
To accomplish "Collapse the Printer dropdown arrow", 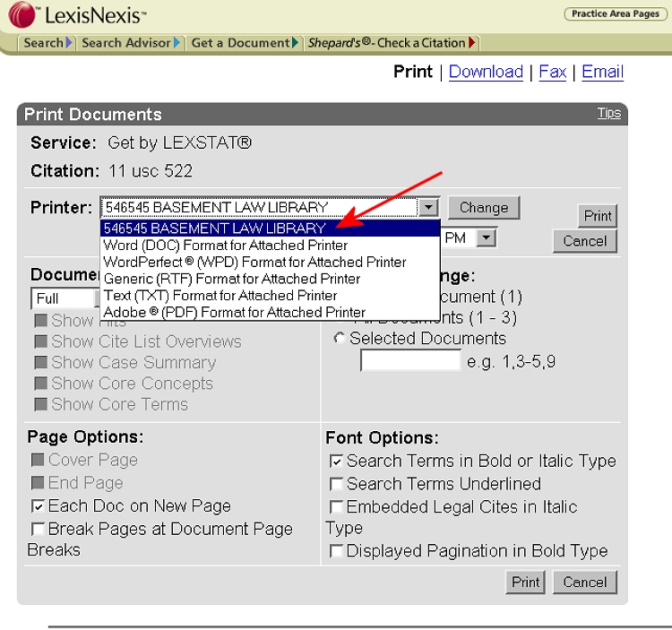I will (429, 208).
